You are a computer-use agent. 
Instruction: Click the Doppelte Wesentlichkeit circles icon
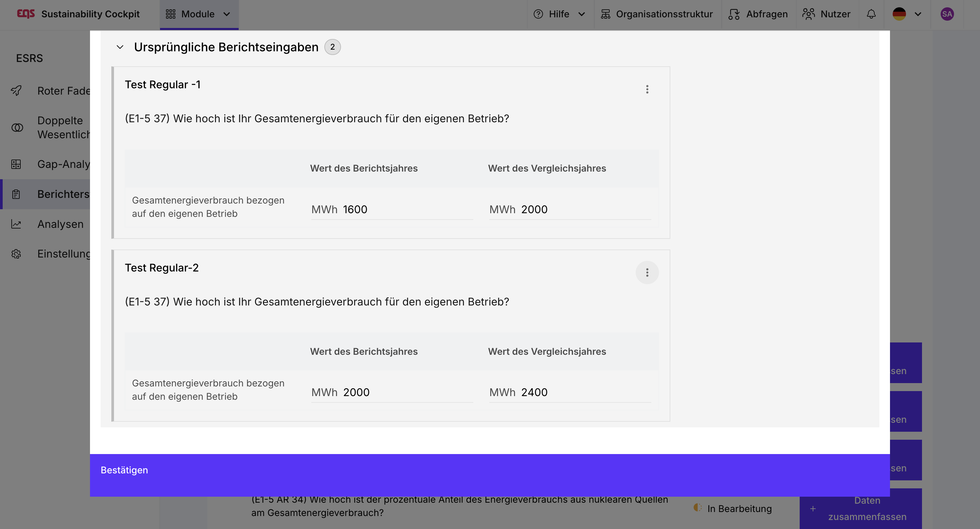17,127
